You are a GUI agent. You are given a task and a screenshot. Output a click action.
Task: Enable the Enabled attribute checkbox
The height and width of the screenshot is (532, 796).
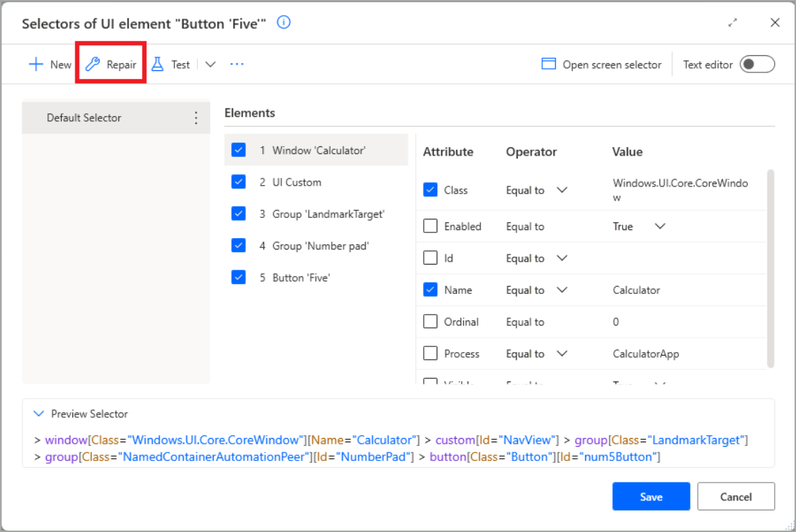(x=430, y=226)
